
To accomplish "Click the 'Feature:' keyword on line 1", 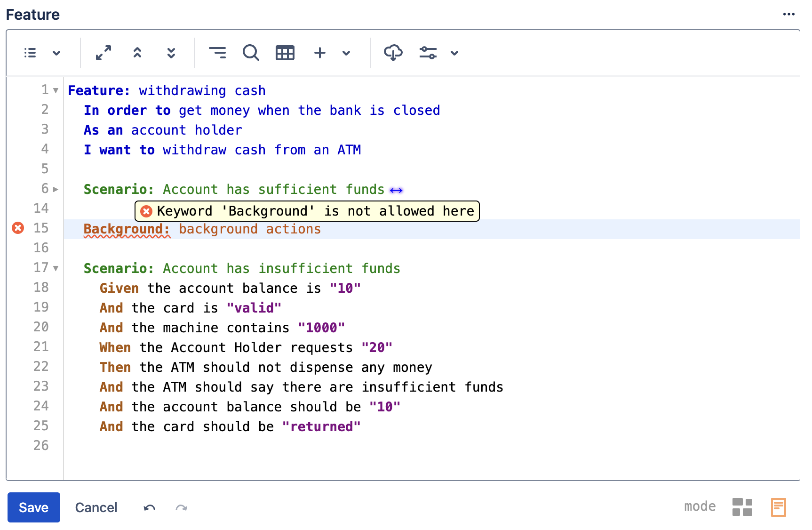I will click(99, 90).
